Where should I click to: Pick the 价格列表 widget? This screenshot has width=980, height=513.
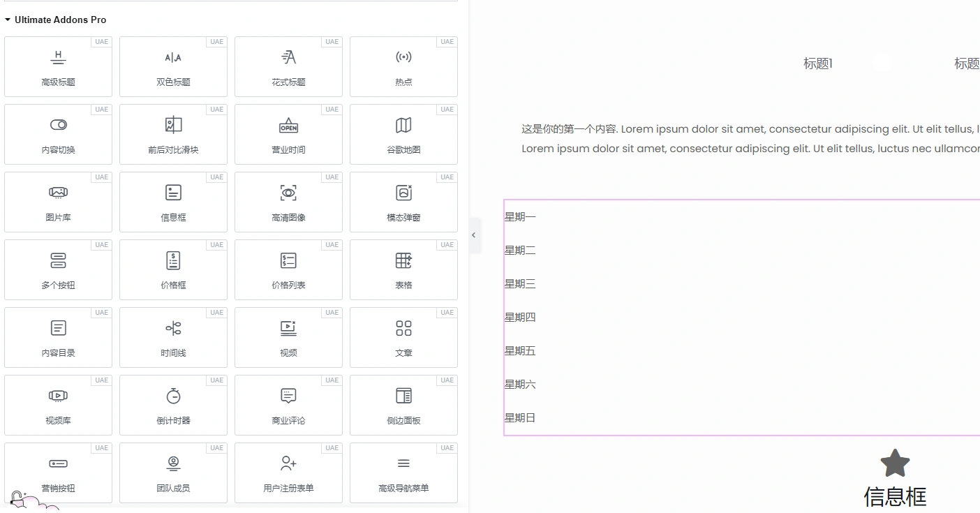pyautogui.click(x=288, y=269)
